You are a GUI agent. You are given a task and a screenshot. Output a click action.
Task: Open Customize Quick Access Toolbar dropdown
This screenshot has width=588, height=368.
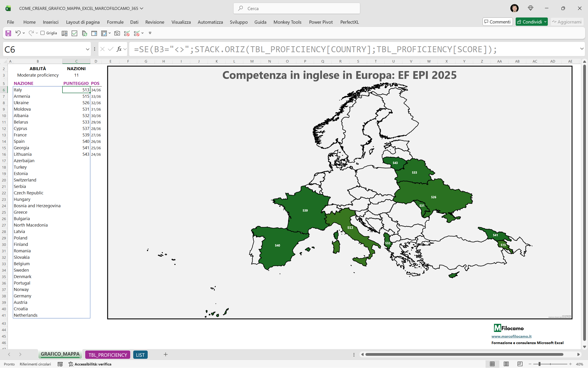point(150,33)
